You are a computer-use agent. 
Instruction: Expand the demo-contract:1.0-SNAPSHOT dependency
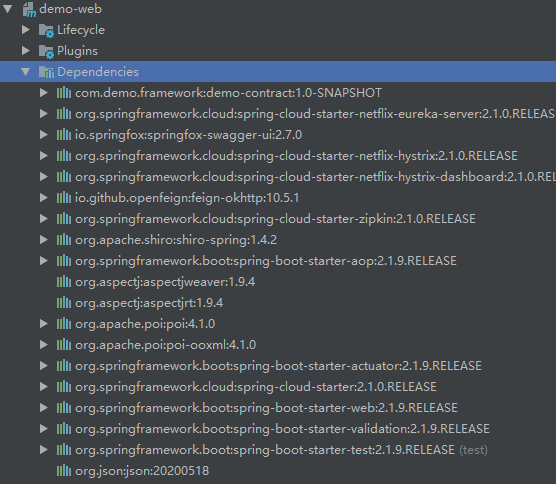click(x=44, y=93)
